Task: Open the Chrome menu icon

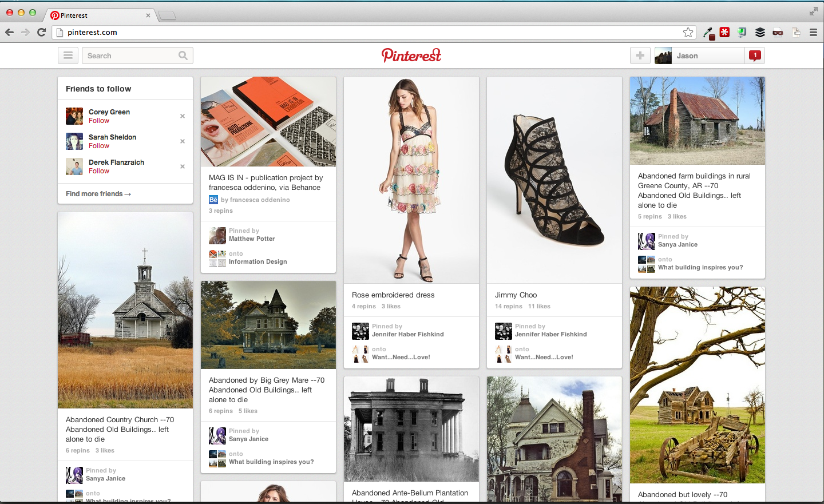Action: [813, 33]
